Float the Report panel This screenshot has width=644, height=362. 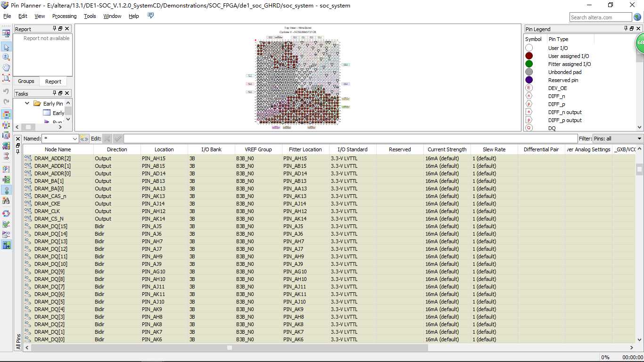60,29
